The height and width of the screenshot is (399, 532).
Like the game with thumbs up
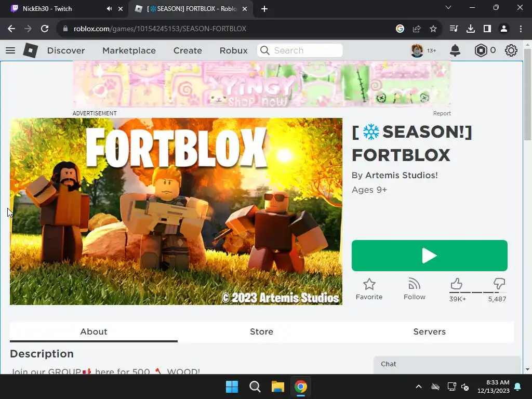(x=456, y=284)
